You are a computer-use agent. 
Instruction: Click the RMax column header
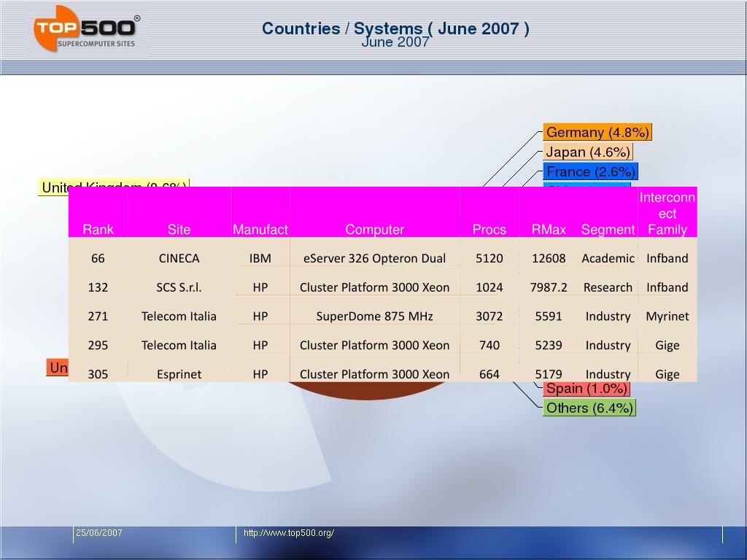(x=549, y=230)
